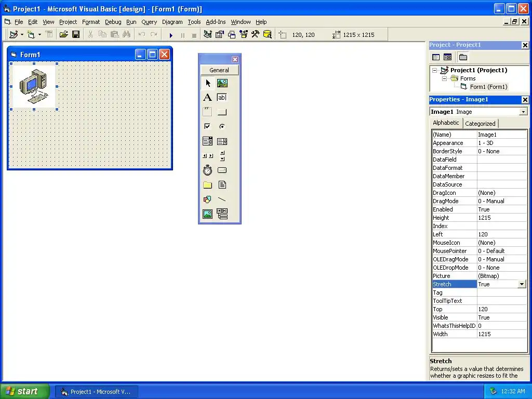
Task: Toggle Folders in Project panel
Action: 463,57
